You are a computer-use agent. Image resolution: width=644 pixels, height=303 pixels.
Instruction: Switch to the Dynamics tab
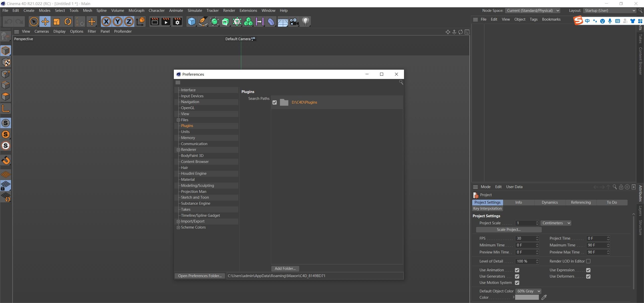pos(550,202)
